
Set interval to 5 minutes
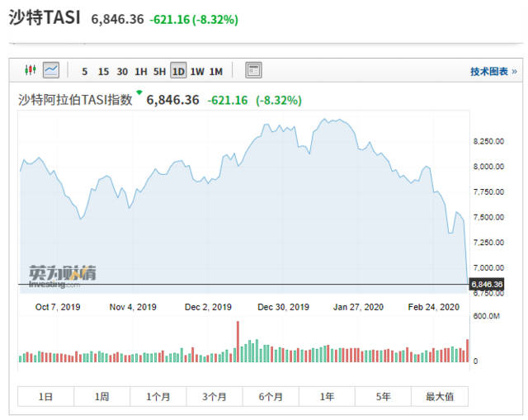pyautogui.click(x=84, y=71)
